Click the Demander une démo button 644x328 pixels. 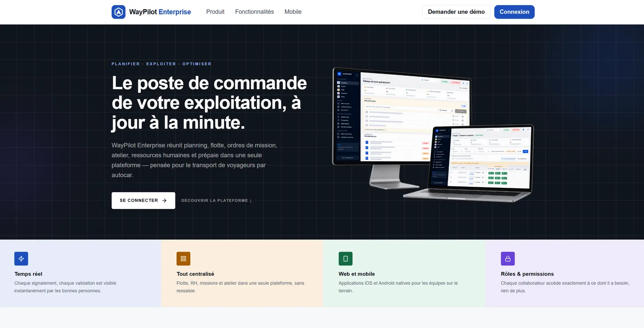click(456, 12)
